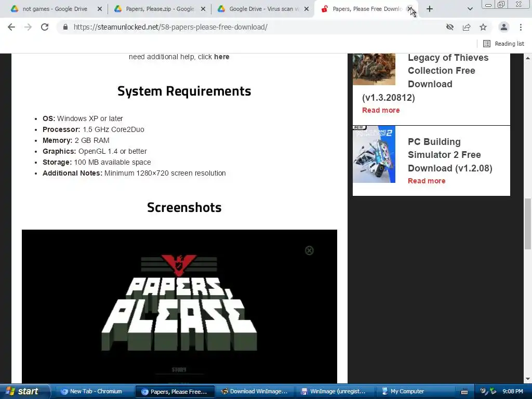
Task: Open PC Building Simulator 2 Free Download link
Action: [450, 155]
